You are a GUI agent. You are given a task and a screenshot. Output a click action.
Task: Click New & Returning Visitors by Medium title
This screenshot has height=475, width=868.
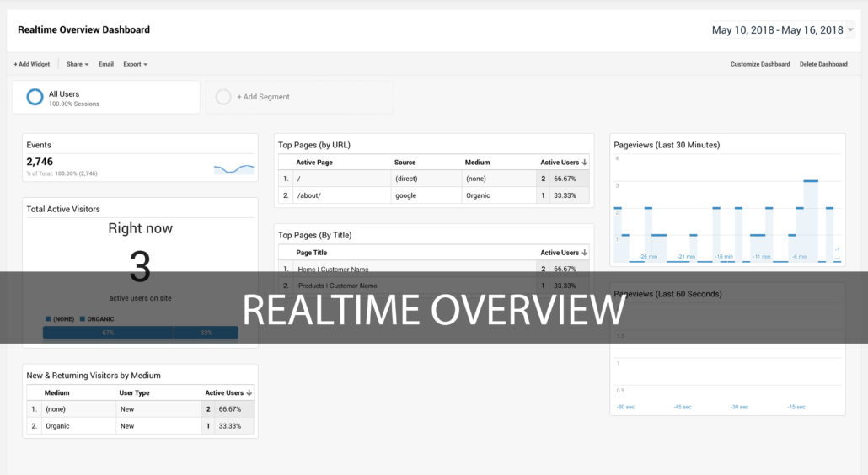(x=94, y=376)
